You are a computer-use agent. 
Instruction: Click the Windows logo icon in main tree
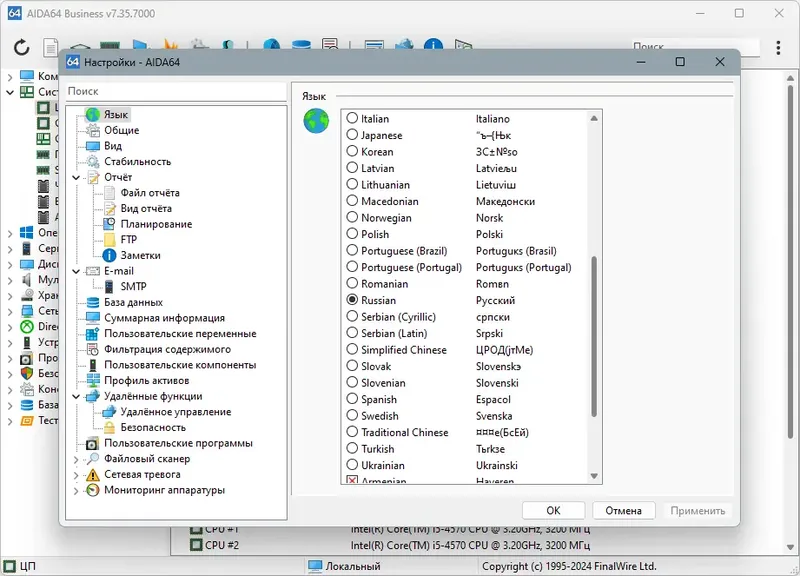point(27,233)
